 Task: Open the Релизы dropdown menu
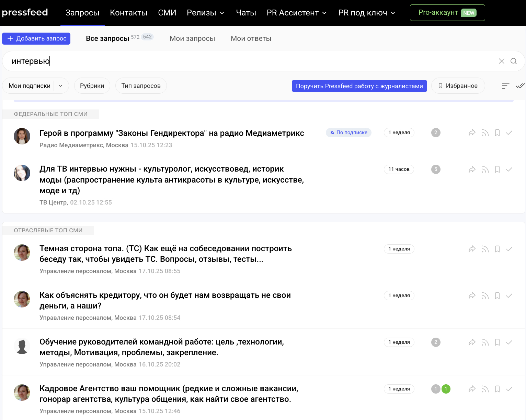205,13
